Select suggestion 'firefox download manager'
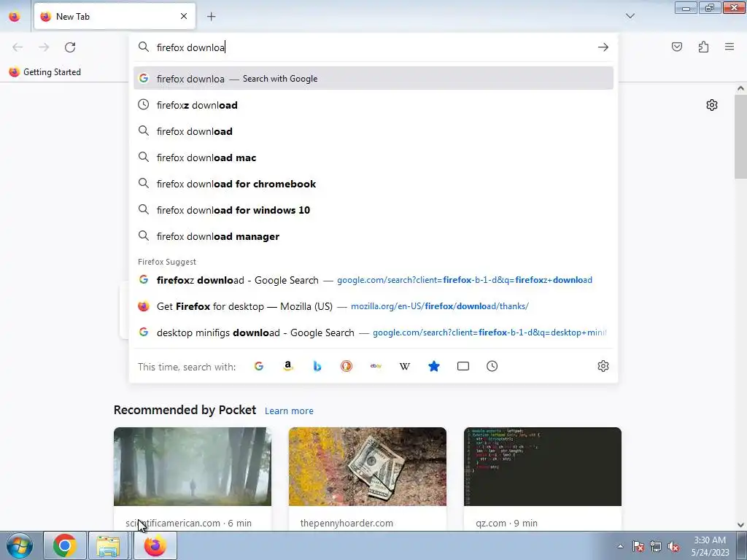Viewport: 747px width, 560px height. [373, 236]
